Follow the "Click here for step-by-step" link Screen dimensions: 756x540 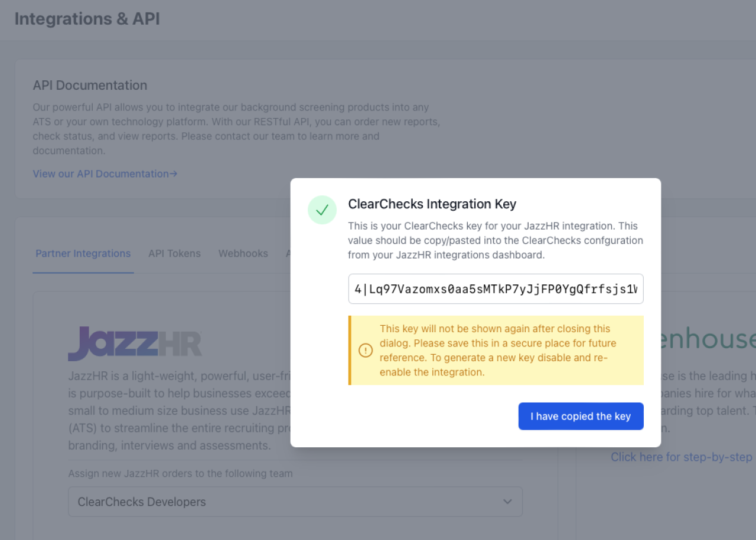(x=681, y=457)
